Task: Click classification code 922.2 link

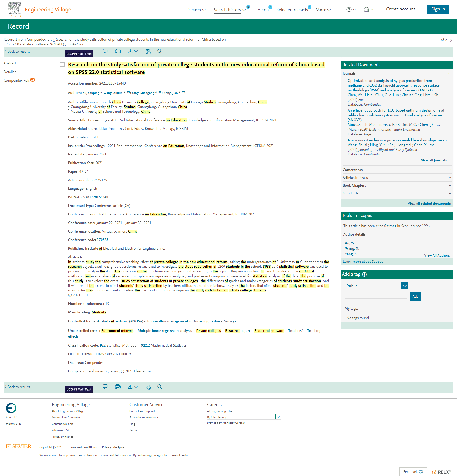Action: [145, 345]
